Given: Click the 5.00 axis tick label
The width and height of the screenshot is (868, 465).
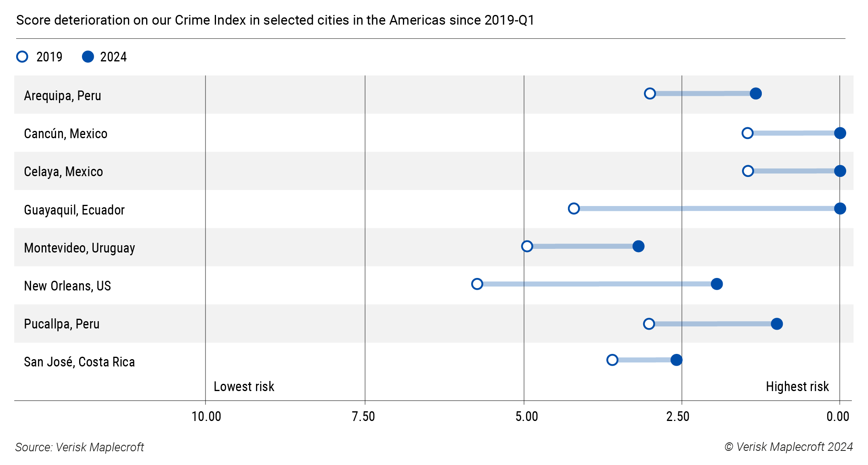Looking at the screenshot, I should click(x=526, y=417).
